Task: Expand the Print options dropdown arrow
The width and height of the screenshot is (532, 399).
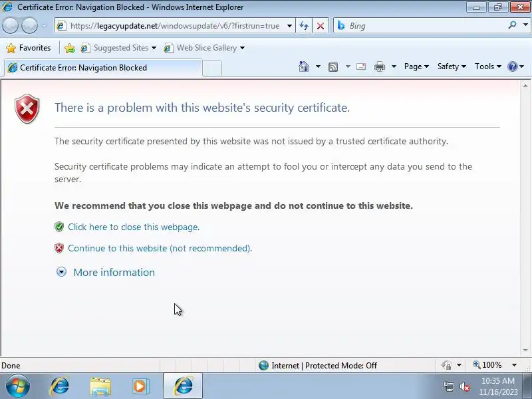Action: (394, 66)
